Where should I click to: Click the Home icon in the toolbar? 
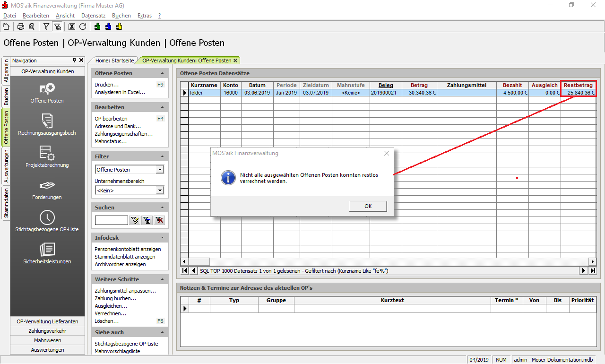6,26
